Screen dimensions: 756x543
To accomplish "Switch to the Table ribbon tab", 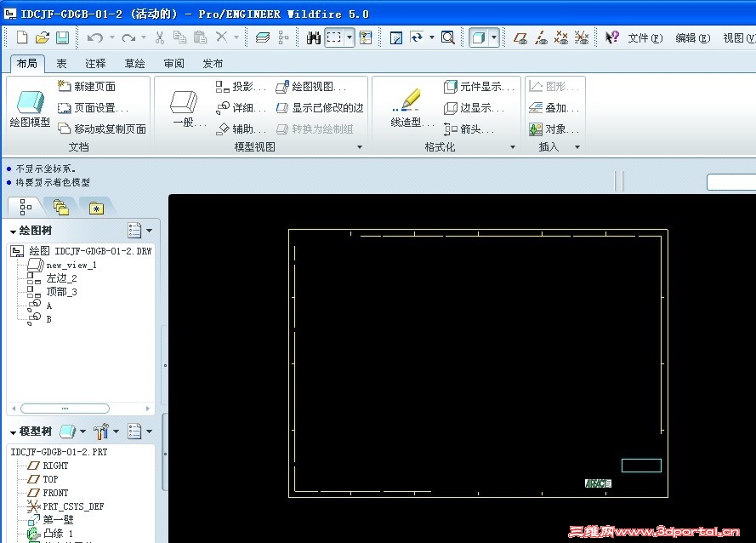I will [x=61, y=63].
